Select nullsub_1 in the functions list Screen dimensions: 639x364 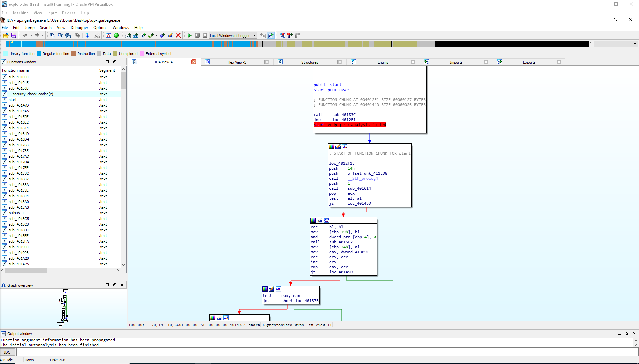click(61, 213)
